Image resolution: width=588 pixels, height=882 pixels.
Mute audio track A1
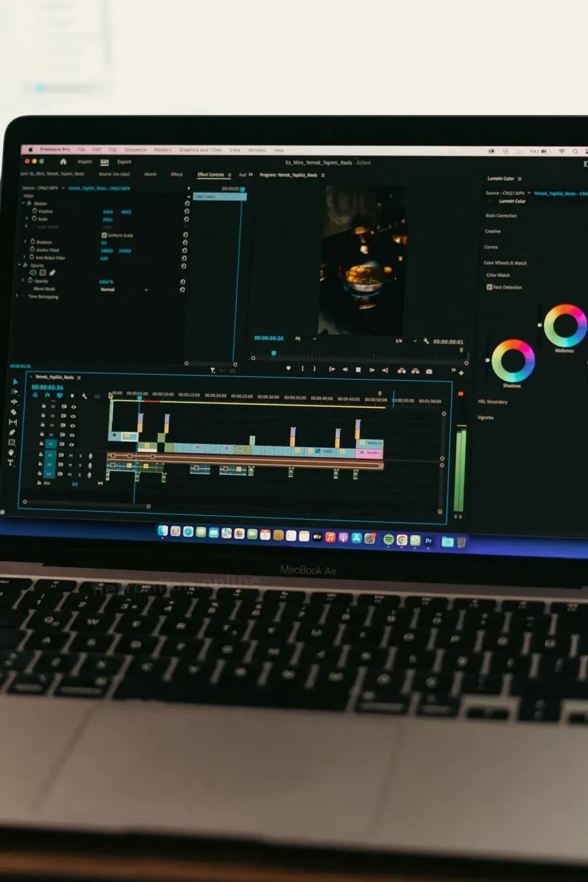pos(71,456)
